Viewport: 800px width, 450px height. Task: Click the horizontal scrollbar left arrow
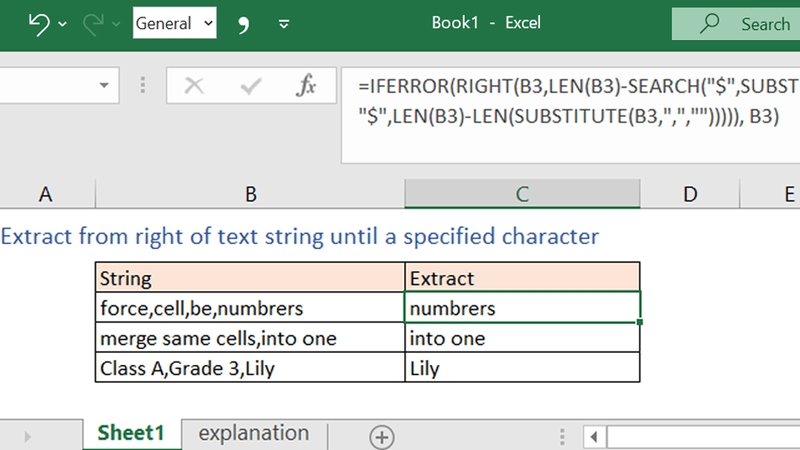(593, 437)
